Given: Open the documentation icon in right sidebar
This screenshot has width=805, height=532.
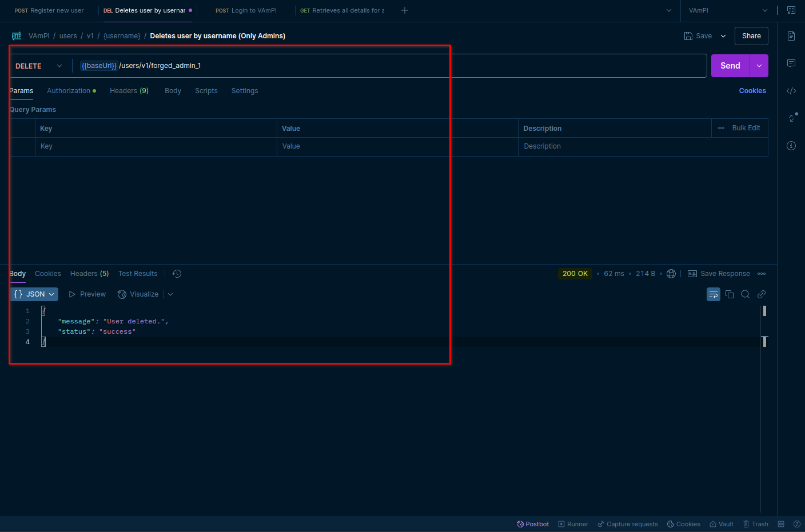Looking at the screenshot, I should point(791,36).
